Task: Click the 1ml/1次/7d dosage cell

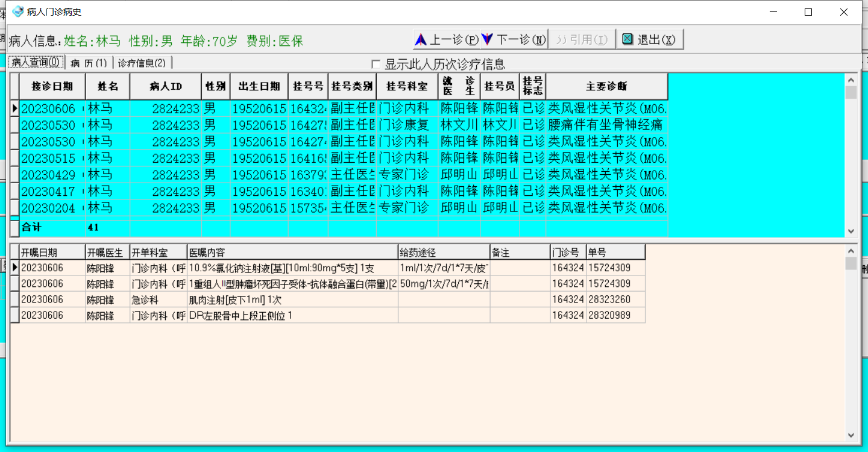Action: 444,268
